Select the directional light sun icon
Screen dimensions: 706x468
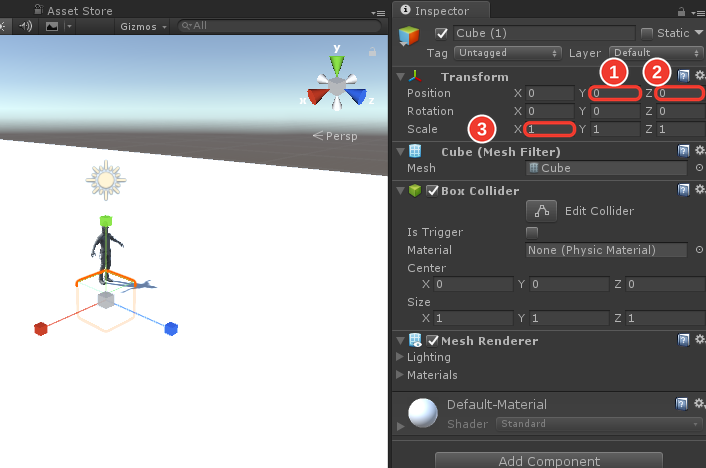pos(106,180)
